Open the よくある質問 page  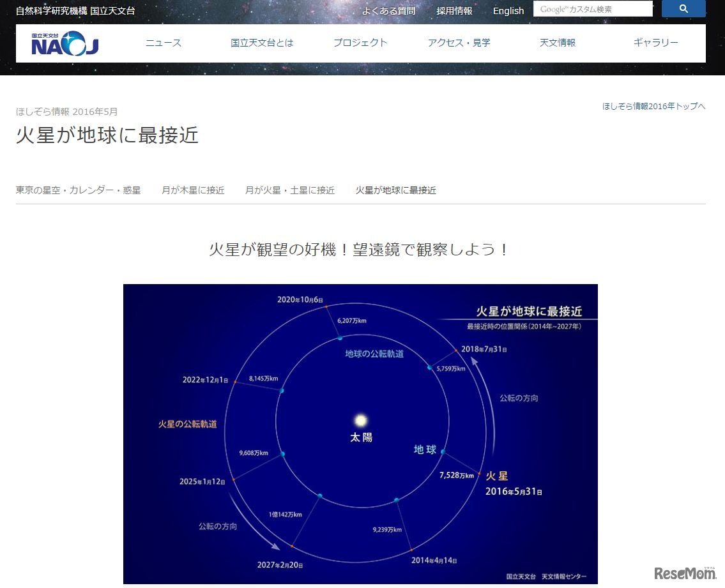click(x=388, y=10)
